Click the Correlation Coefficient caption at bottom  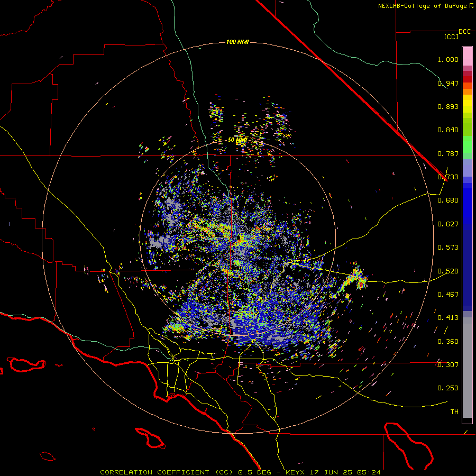[240, 472]
